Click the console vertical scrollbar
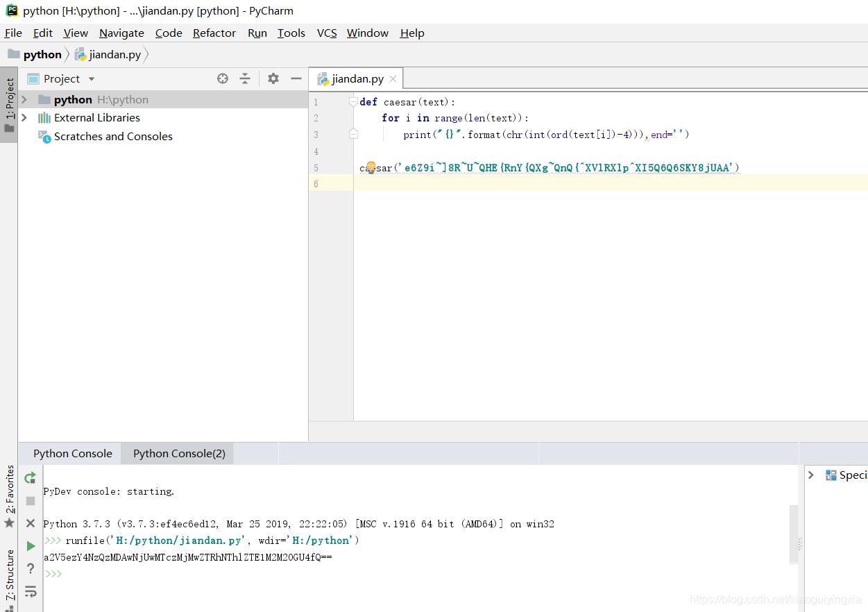868x612 pixels. click(793, 534)
